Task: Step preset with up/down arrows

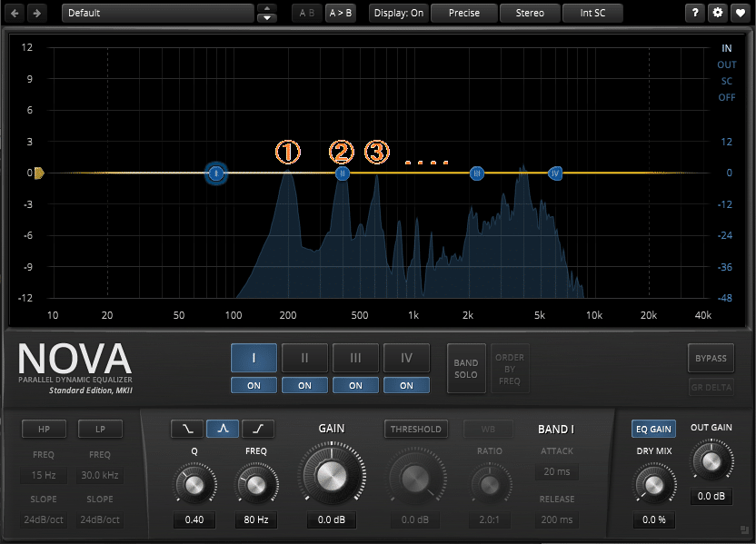Action: click(266, 13)
